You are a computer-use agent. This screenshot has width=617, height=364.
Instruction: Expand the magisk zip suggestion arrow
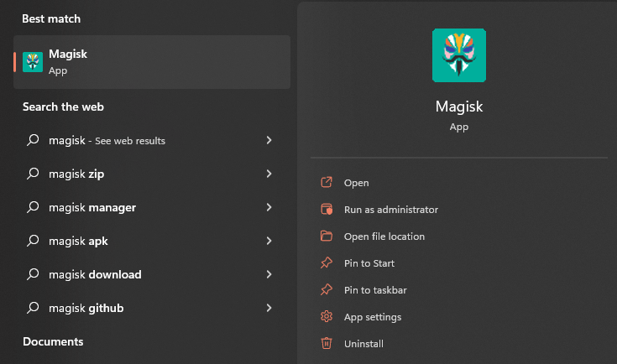coord(269,174)
